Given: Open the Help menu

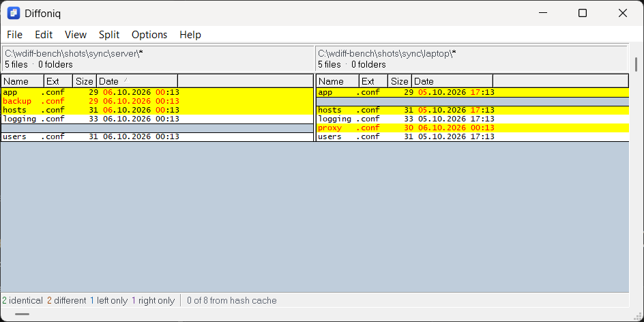Looking at the screenshot, I should click(x=190, y=35).
